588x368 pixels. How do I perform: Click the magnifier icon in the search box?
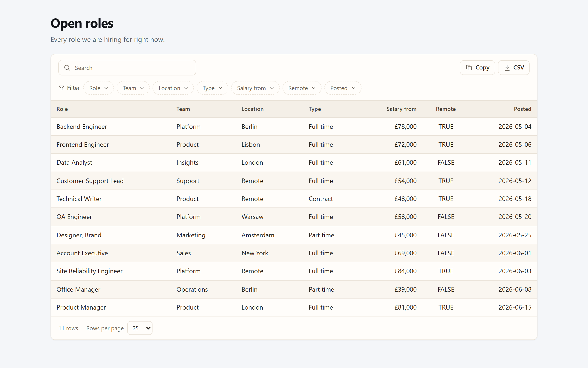pos(67,68)
